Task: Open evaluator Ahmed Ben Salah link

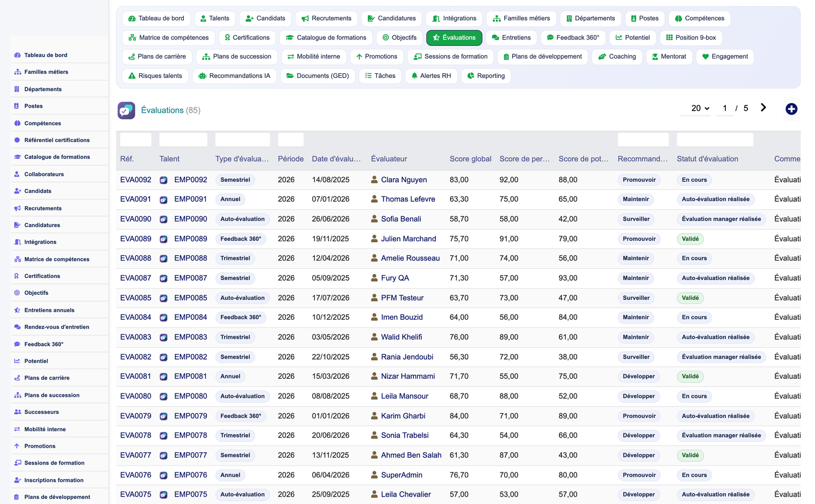Action: click(411, 455)
